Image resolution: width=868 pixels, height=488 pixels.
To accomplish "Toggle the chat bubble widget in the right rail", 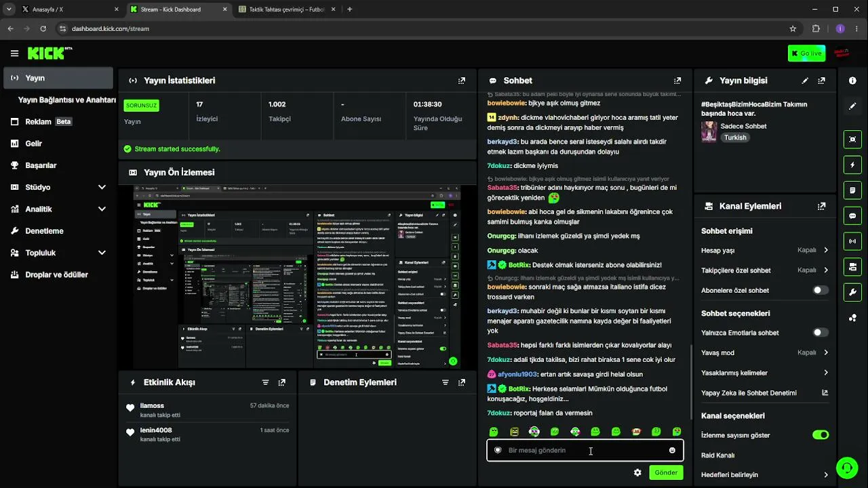I will [852, 216].
